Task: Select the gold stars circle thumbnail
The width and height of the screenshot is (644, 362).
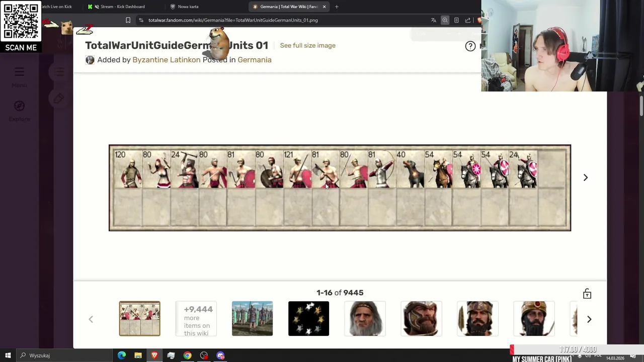Action: click(308, 319)
